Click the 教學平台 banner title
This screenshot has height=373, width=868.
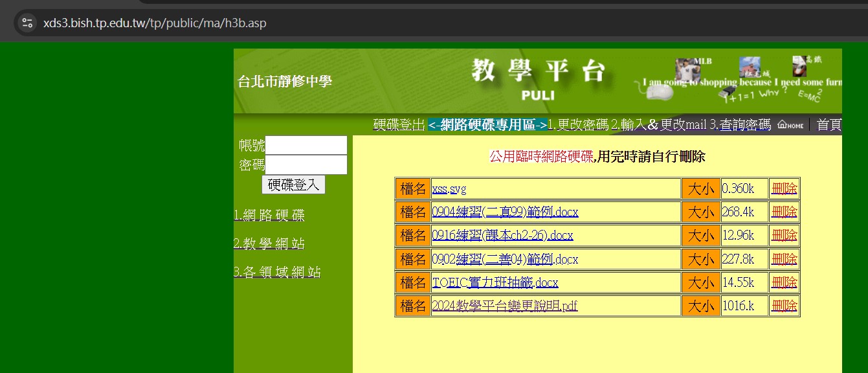[x=539, y=71]
